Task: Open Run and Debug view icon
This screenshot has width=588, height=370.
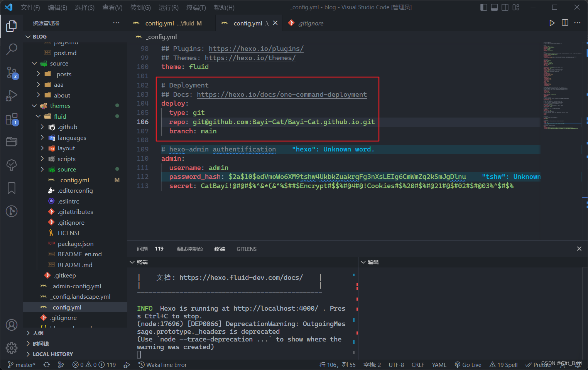Action: (x=12, y=95)
